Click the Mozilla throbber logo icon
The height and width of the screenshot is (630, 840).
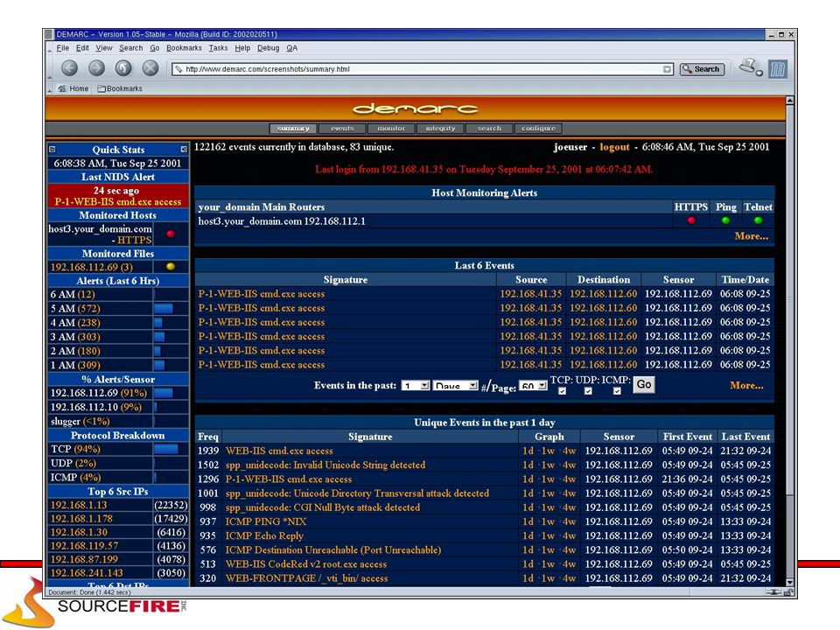[x=777, y=69]
